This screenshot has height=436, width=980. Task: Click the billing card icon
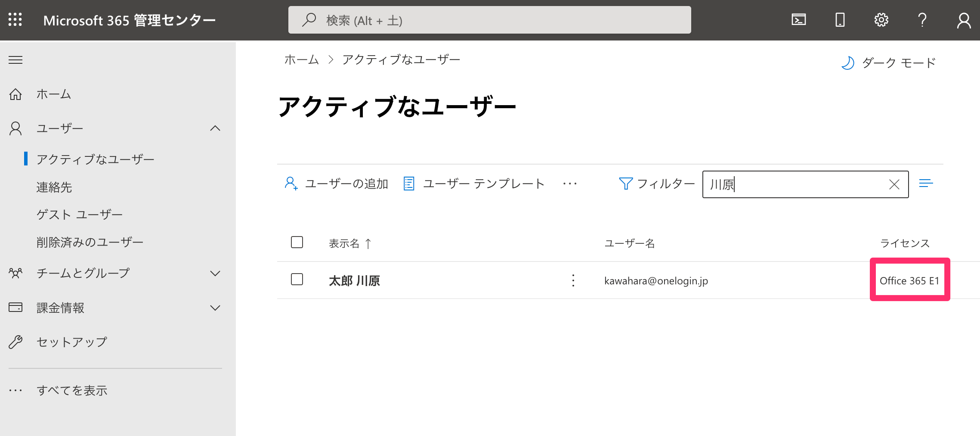point(15,308)
